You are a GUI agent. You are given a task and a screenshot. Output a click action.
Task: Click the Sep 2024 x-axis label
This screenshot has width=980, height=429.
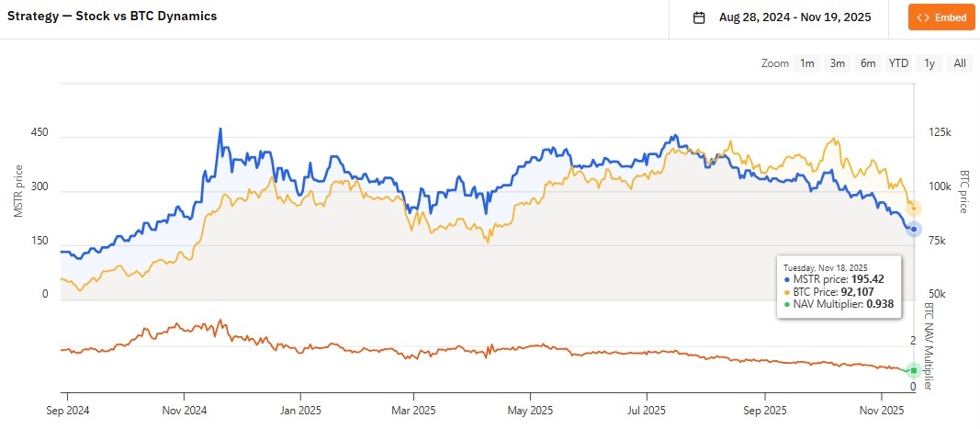point(68,410)
